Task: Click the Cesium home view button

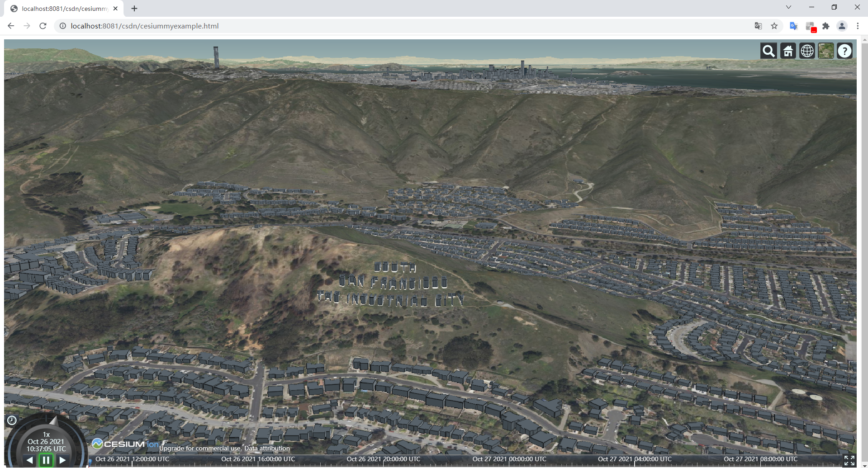Action: click(788, 51)
